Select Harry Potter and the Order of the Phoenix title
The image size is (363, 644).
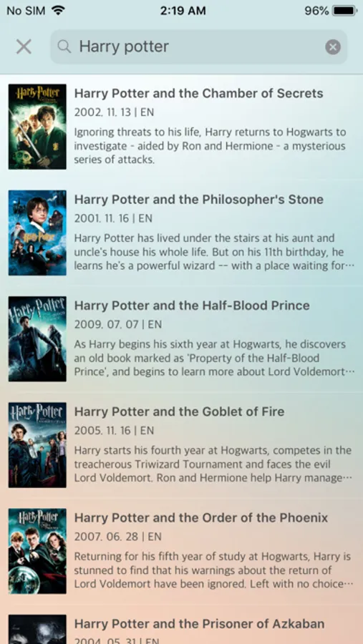pos(201,518)
